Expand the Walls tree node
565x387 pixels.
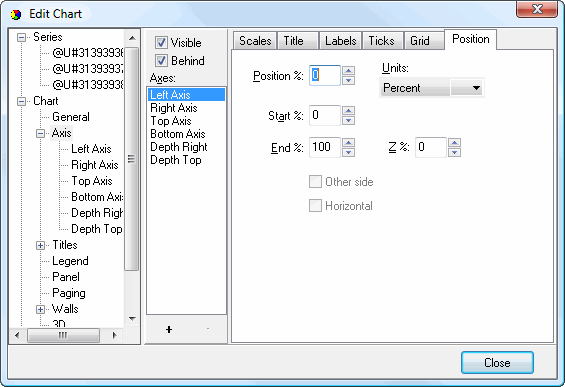click(x=40, y=310)
